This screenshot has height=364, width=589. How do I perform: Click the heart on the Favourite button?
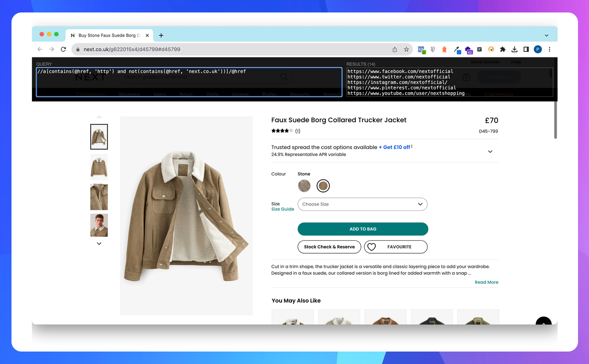click(x=371, y=247)
